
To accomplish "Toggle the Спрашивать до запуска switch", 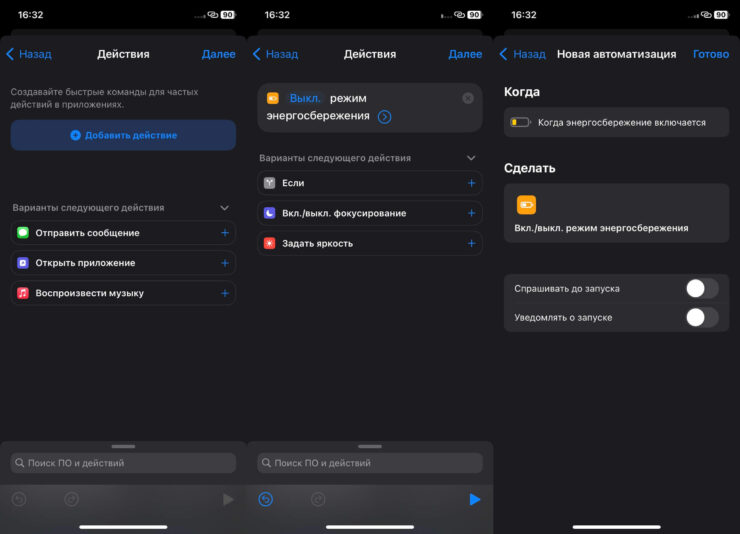I will (701, 288).
